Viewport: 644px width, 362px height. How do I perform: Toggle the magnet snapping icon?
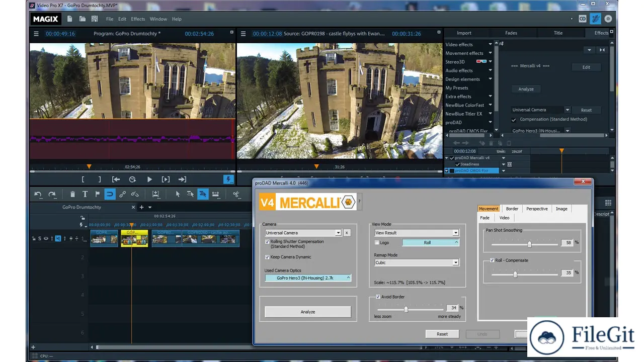[110, 194]
